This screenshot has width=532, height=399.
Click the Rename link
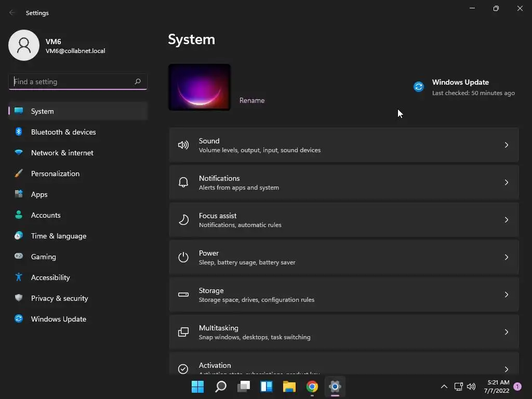pos(252,100)
